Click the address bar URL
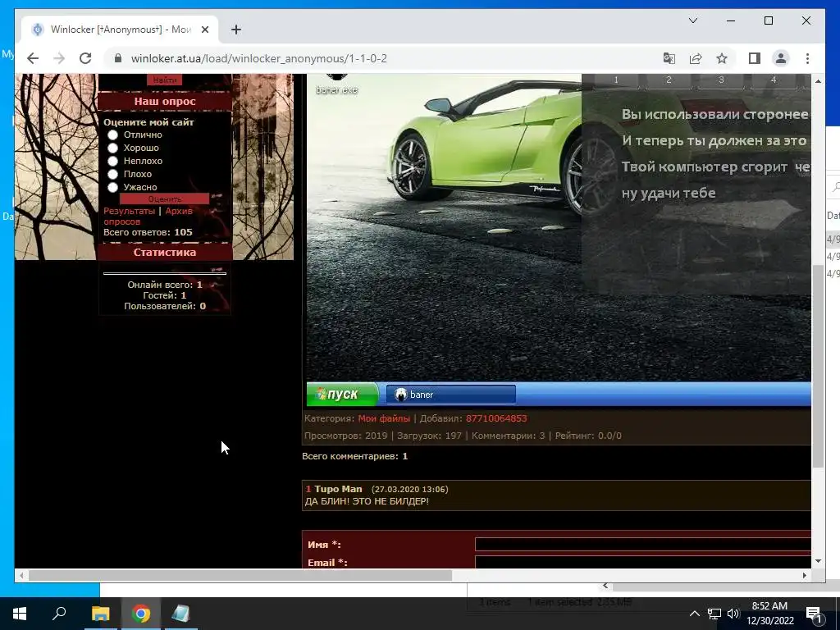 click(x=258, y=58)
